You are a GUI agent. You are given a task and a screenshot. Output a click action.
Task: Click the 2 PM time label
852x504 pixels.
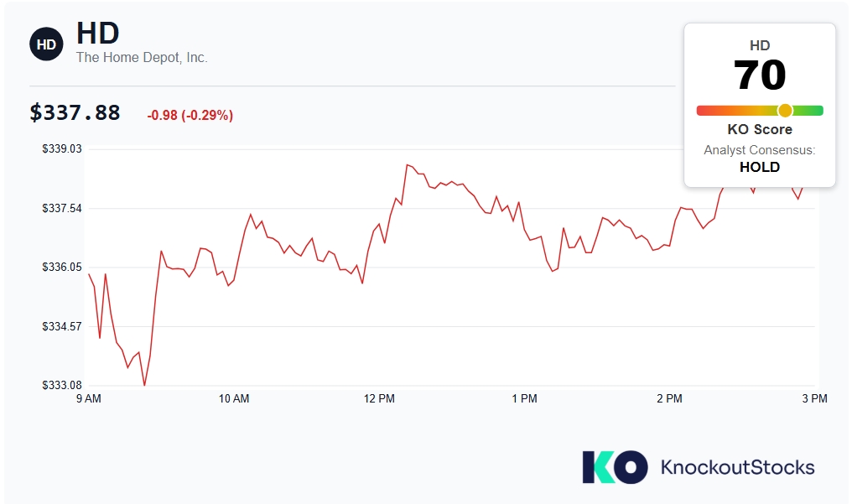pyautogui.click(x=669, y=398)
